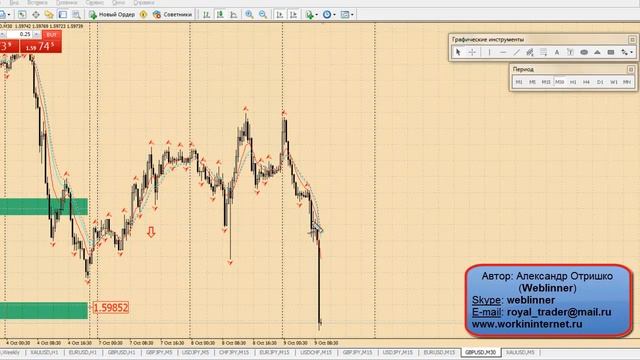The width and height of the screenshot is (640, 360).
Task: Open the CHFJPY,M15 chart tab
Action: pyautogui.click(x=234, y=352)
